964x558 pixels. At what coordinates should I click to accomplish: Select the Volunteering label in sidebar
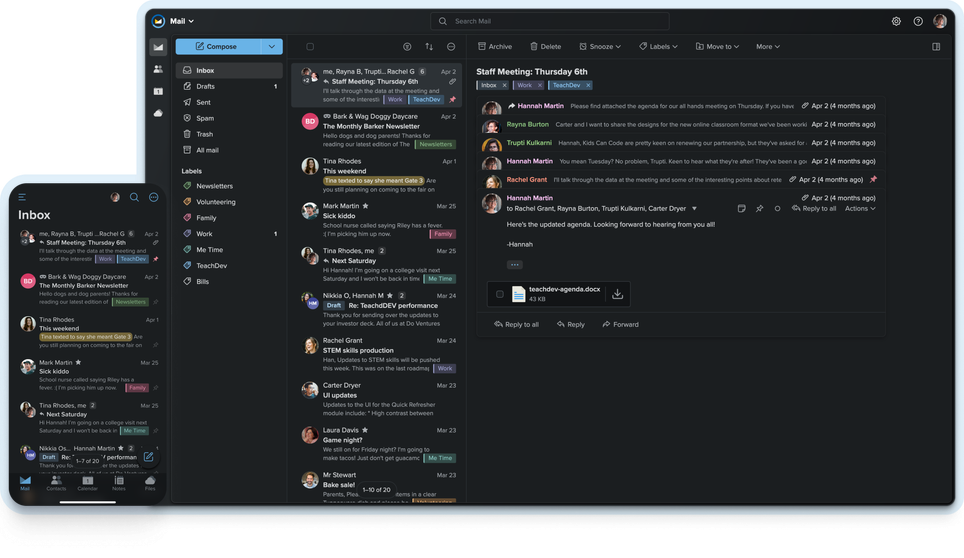[x=229, y=202]
